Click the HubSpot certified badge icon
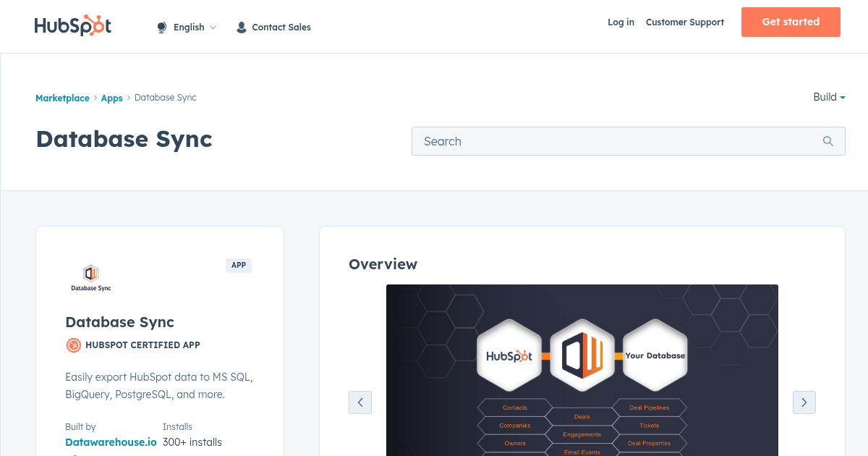The image size is (868, 456). [x=73, y=345]
